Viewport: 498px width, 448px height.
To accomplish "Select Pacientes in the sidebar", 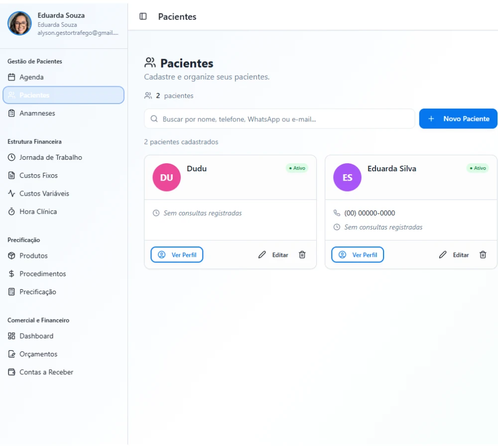I will pos(64,95).
